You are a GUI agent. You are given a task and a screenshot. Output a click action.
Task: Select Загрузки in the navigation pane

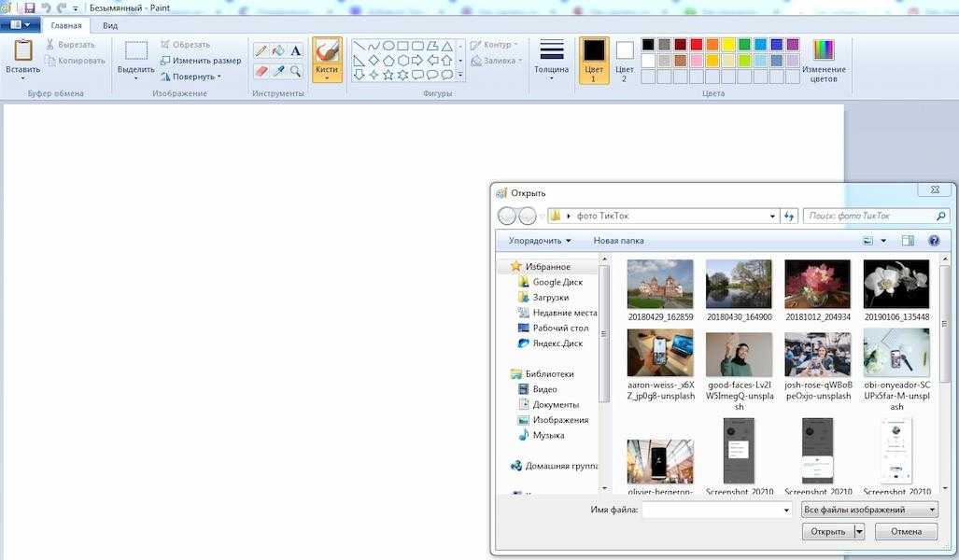point(550,298)
